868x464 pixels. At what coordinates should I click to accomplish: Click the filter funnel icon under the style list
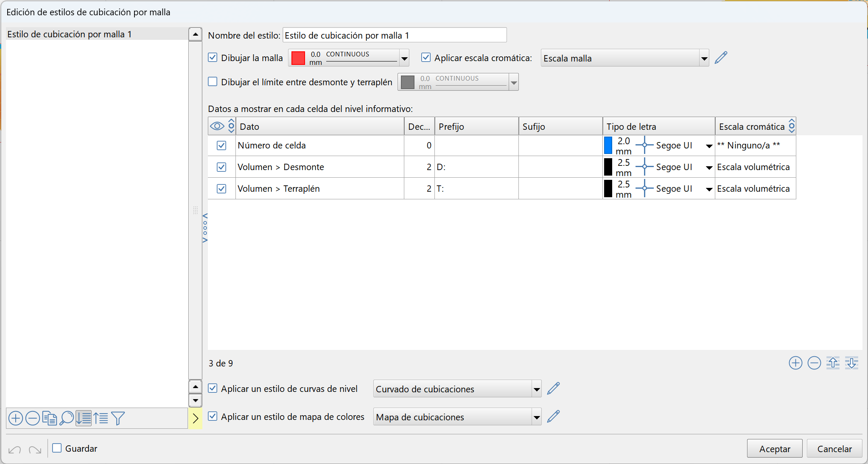click(118, 418)
